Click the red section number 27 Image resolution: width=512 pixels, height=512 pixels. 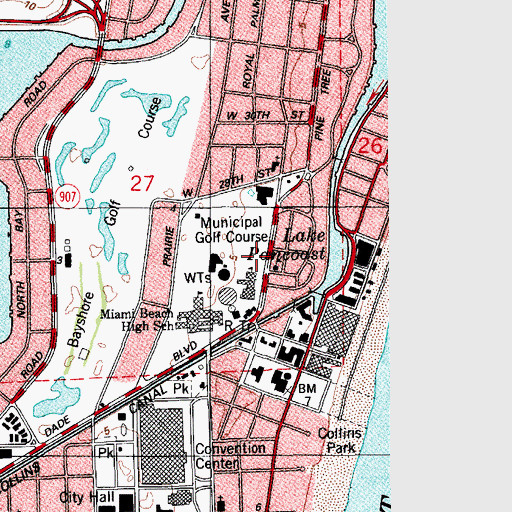click(142, 183)
